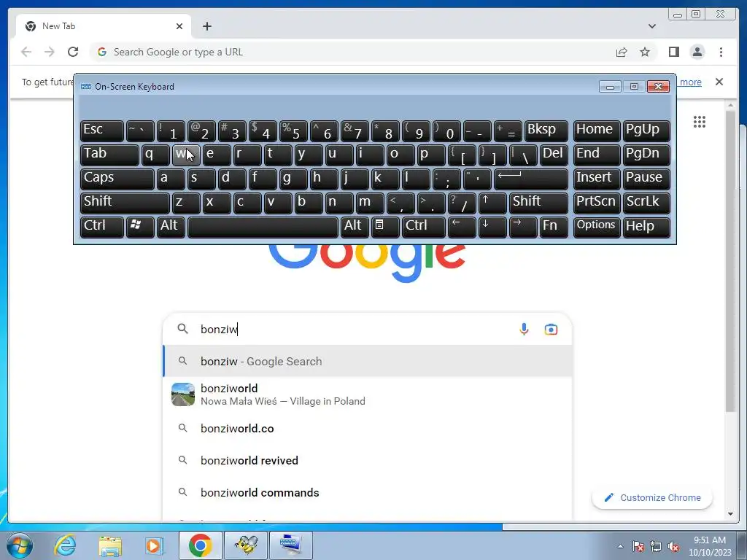Viewport: 747px width, 560px height.
Task: Select bonziworld village in Poland suggestion
Action: pyautogui.click(x=368, y=394)
